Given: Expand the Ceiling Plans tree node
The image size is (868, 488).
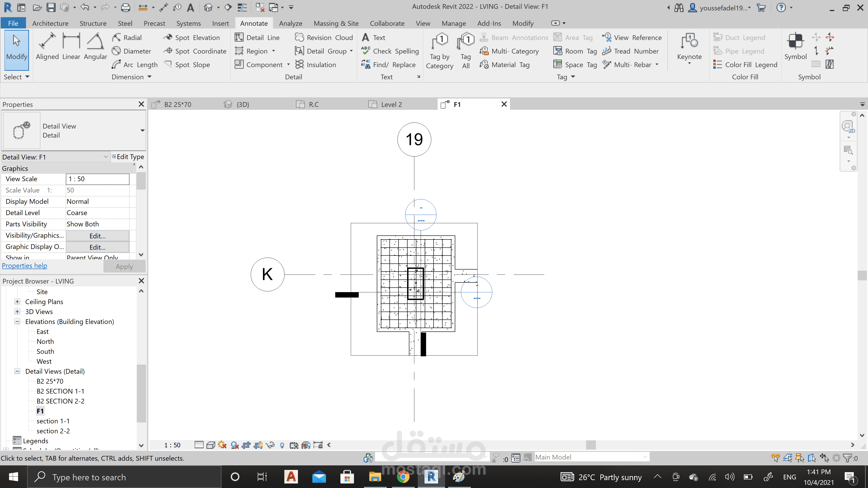Looking at the screenshot, I should (17, 302).
